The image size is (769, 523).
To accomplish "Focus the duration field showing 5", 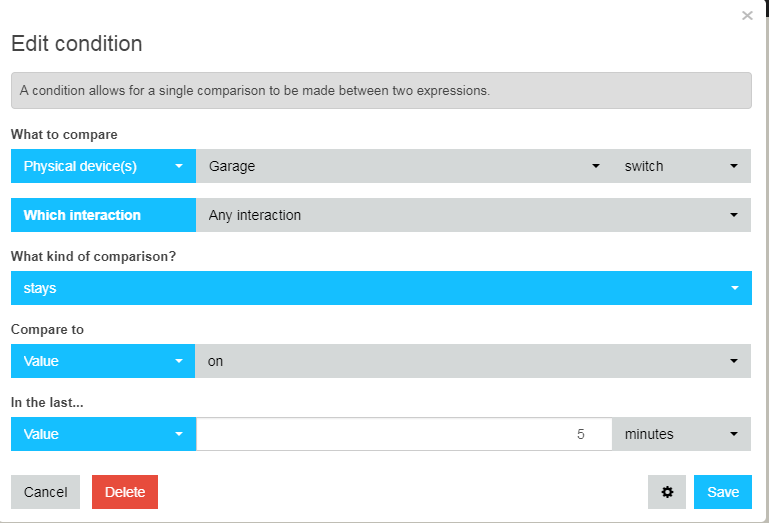I will [404, 434].
